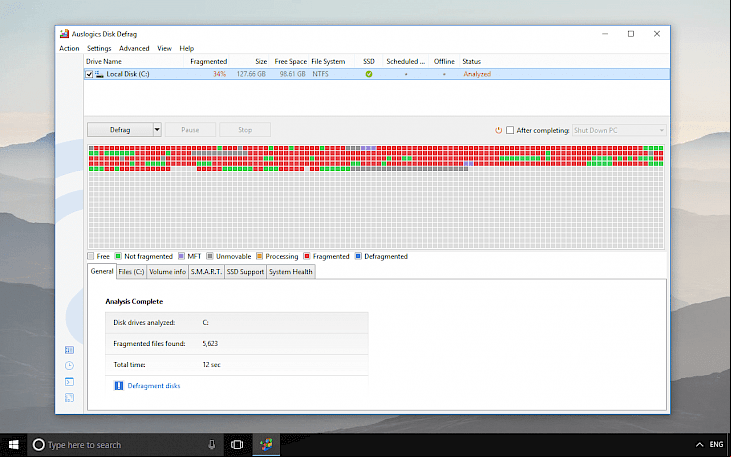Open the Shut Down PC dropdown
731x457 pixels.
[x=619, y=130]
